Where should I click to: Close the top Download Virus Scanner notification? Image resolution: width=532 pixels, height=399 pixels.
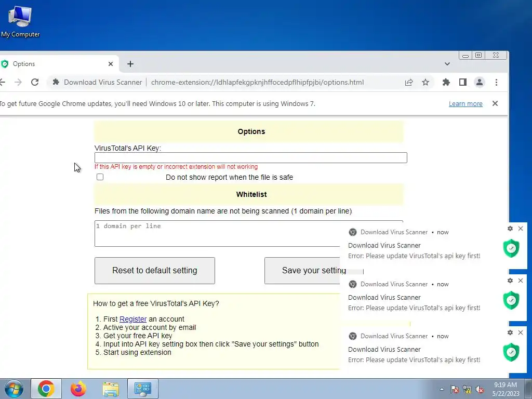(x=521, y=229)
